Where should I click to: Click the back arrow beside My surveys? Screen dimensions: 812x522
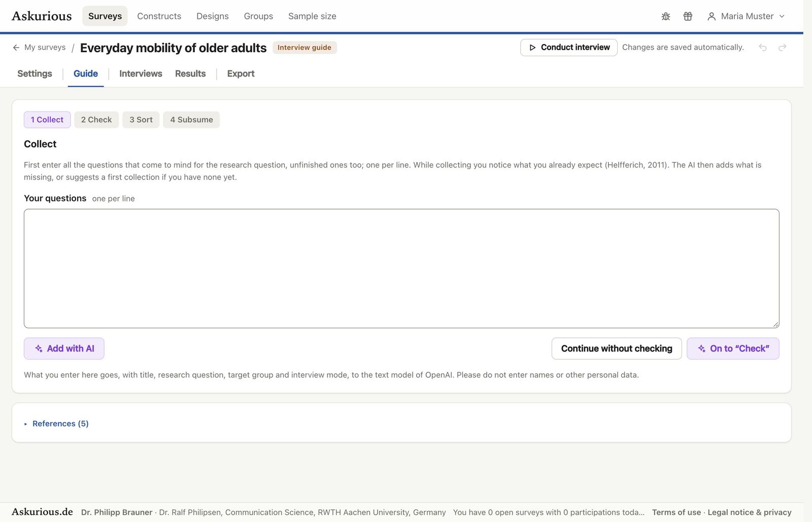click(x=16, y=47)
